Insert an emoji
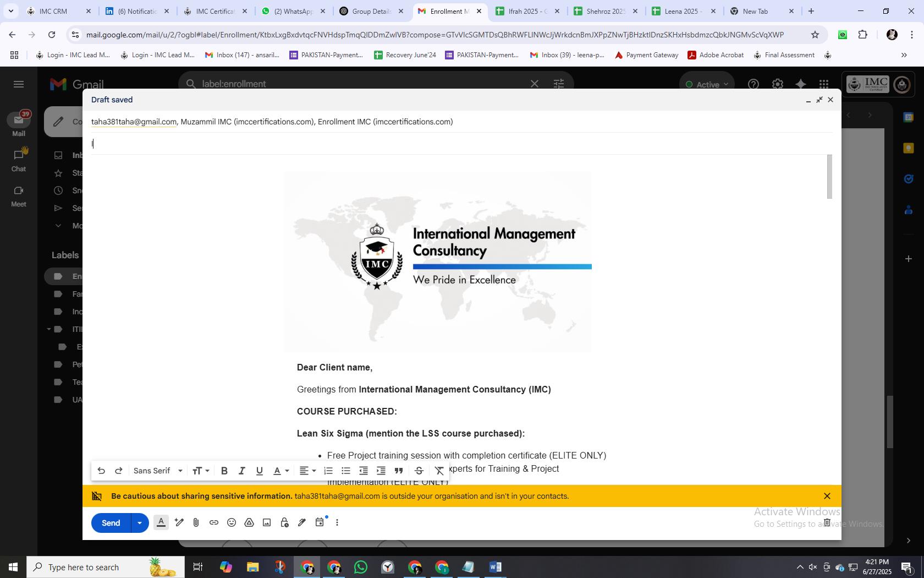Image resolution: width=924 pixels, height=578 pixels. click(232, 522)
